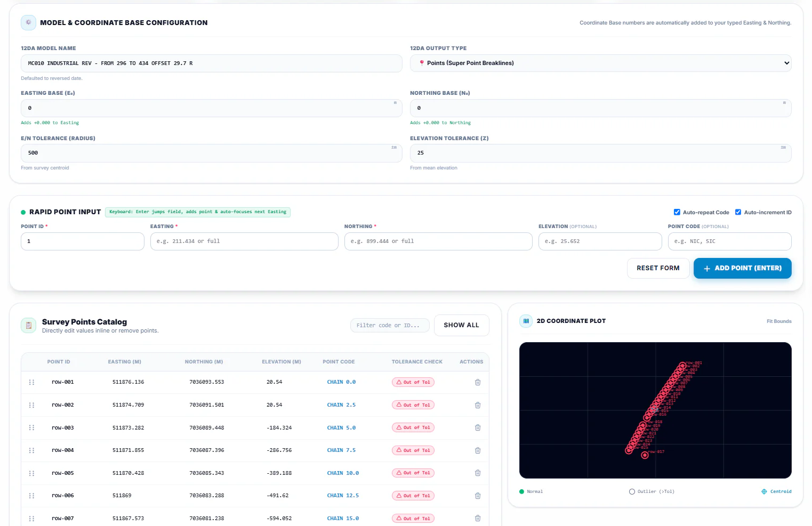Remove row-006 using its trash icon
Image resolution: width=812 pixels, height=526 pixels.
point(478,496)
